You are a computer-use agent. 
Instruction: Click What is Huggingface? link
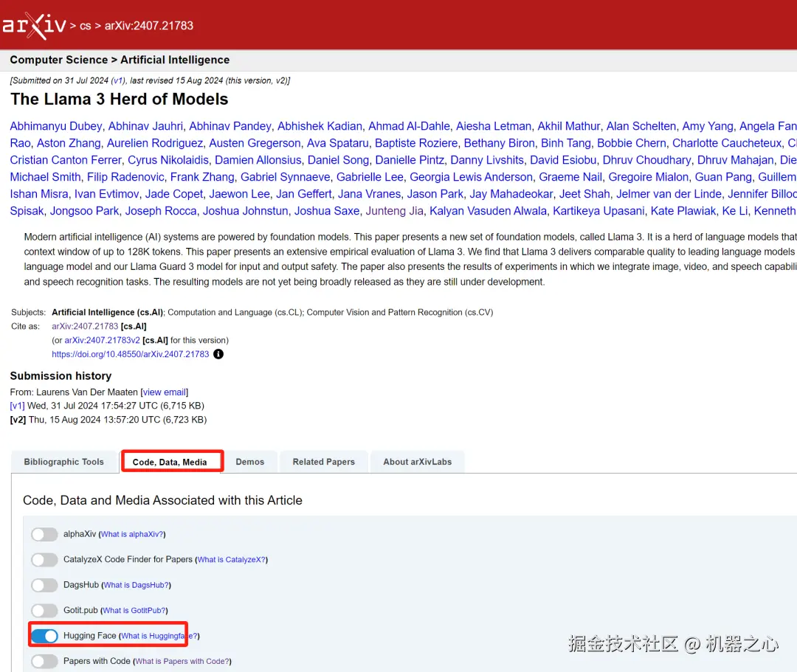tap(159, 636)
